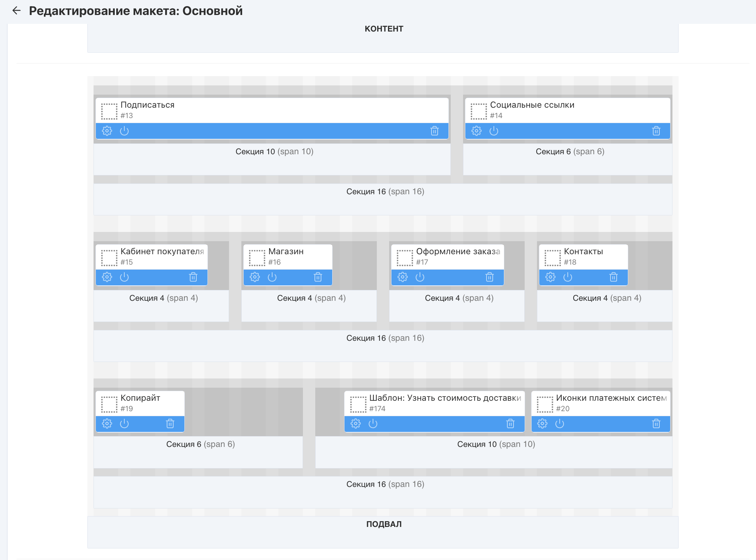Select the Кабинет покупателя block title
756x560 pixels.
click(x=162, y=252)
